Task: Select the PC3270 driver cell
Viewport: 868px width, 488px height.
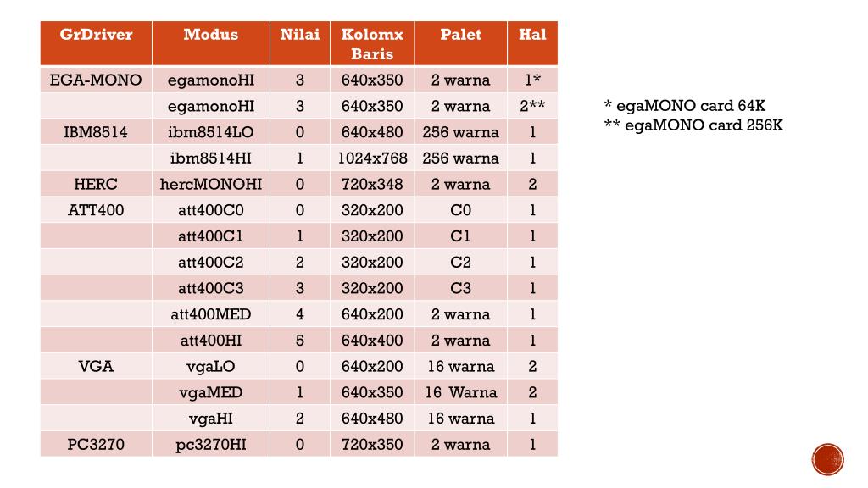Action: coord(97,444)
